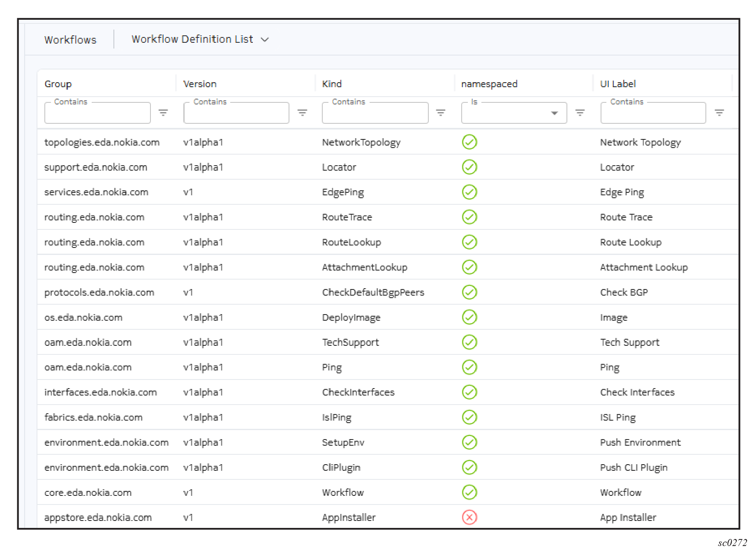Click the green namespaced check for Workflow row

(469, 492)
